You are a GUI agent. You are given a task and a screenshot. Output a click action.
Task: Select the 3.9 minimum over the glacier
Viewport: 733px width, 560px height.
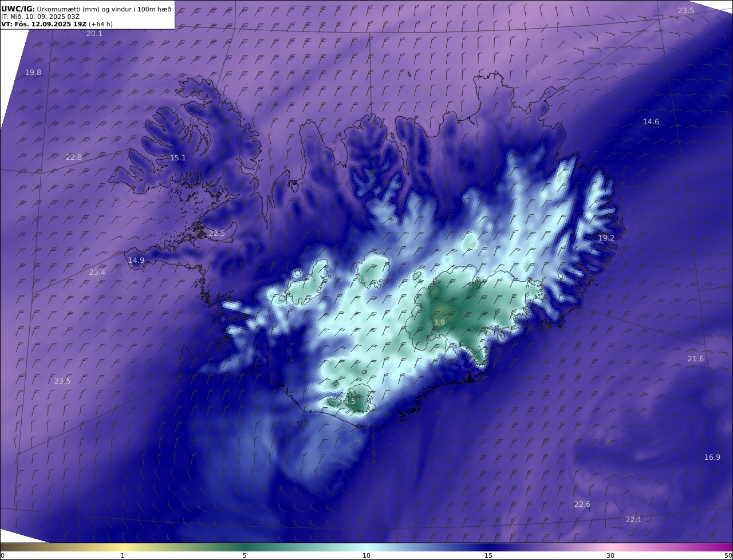point(439,323)
